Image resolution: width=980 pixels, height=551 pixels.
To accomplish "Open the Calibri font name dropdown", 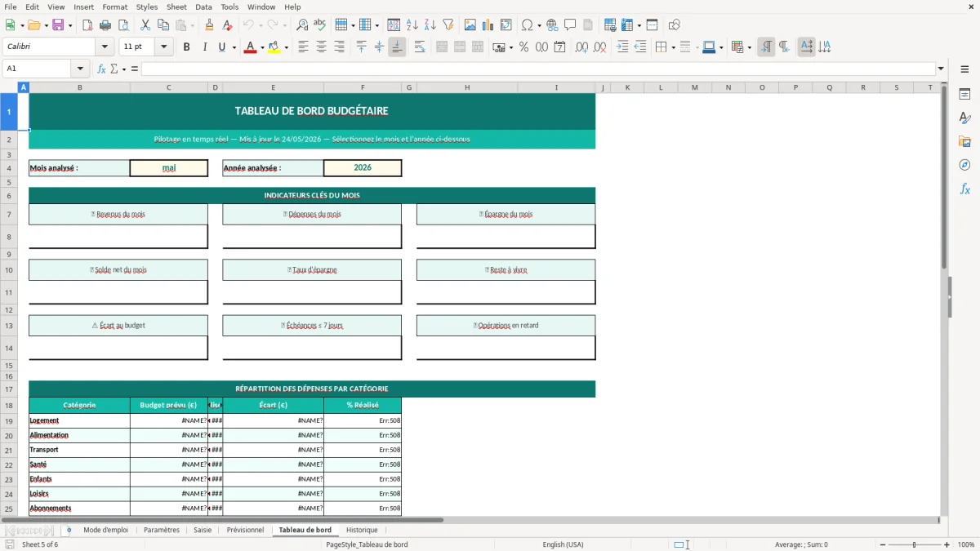I will point(105,47).
